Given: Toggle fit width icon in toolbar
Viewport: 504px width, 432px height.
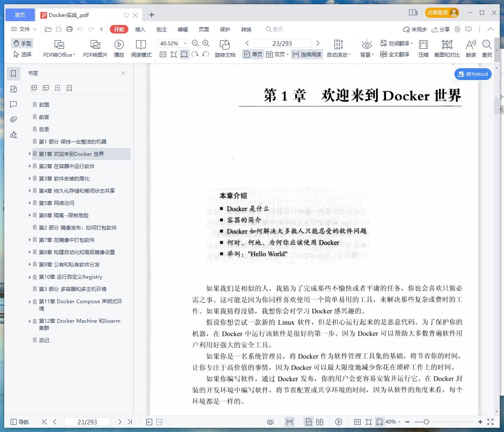Looking at the screenshot, I should coord(184,54).
